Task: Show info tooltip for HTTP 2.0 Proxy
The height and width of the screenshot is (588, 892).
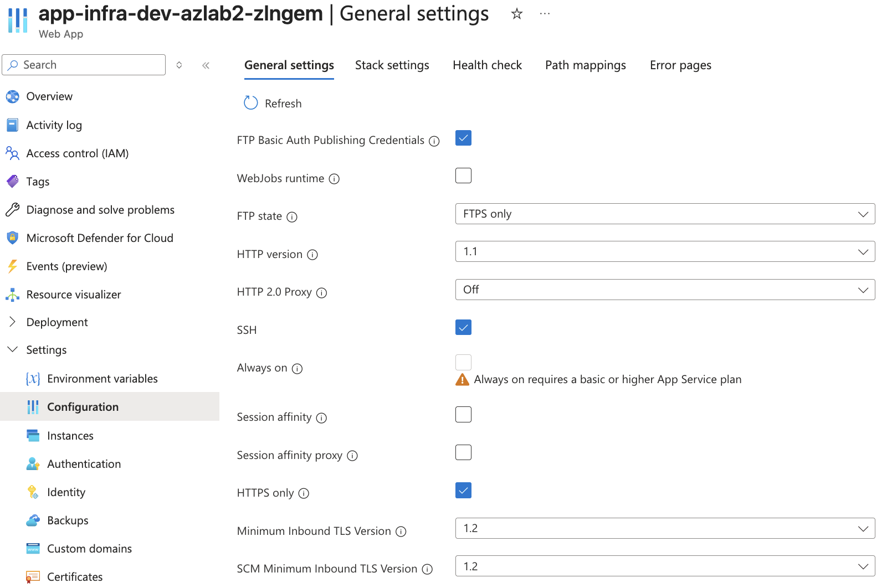Action: tap(322, 293)
